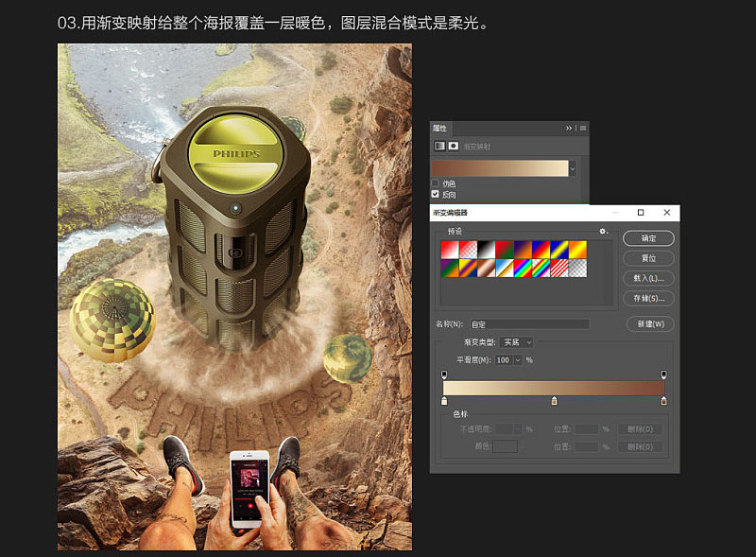Select the right brown color stop
The height and width of the screenshot is (557, 756).
(664, 401)
